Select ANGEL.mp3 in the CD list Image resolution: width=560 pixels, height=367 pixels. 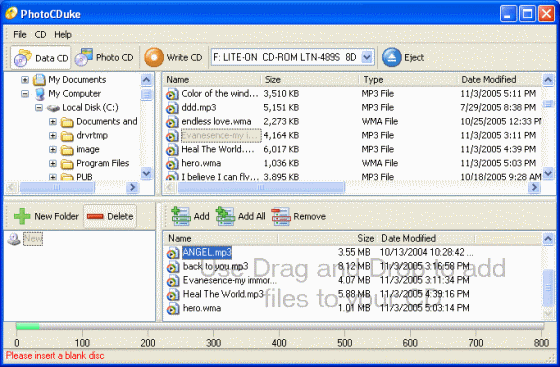207,252
